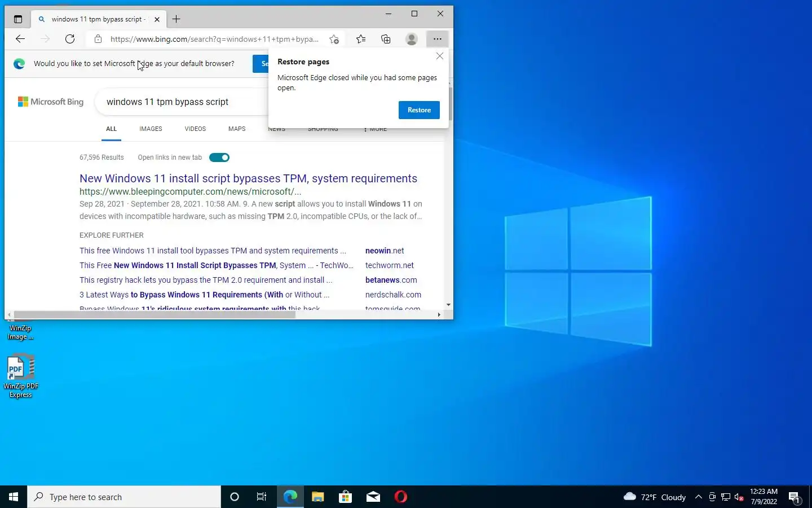Open the Edge profile avatar

[412, 39]
